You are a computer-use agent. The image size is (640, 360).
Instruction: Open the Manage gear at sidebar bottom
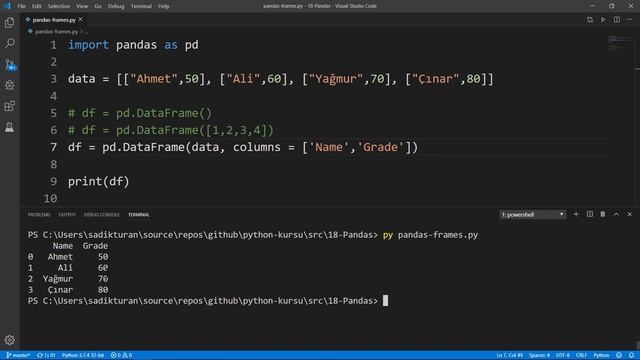point(9,340)
